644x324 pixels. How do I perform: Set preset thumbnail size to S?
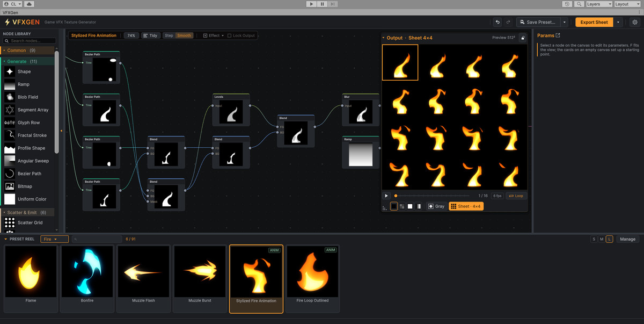(x=594, y=239)
